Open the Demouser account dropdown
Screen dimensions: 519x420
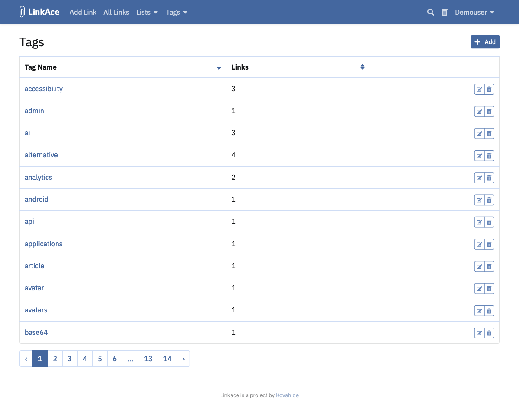[x=474, y=12]
